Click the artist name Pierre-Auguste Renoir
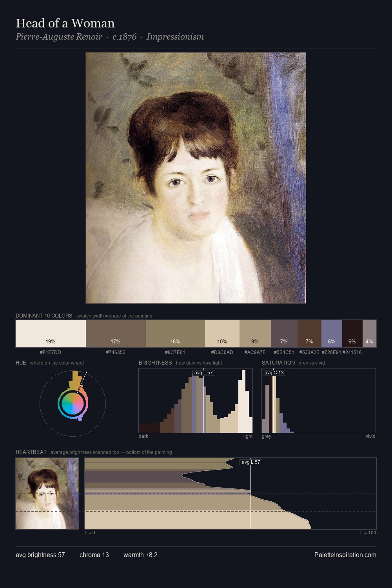The image size is (392, 588). 59,37
